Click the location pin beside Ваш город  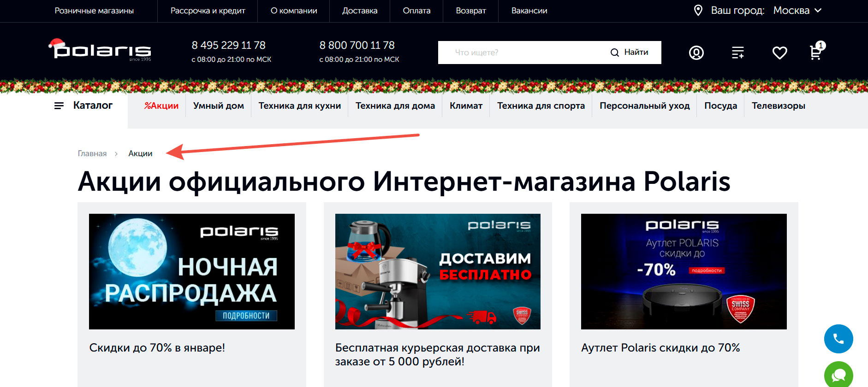698,10
